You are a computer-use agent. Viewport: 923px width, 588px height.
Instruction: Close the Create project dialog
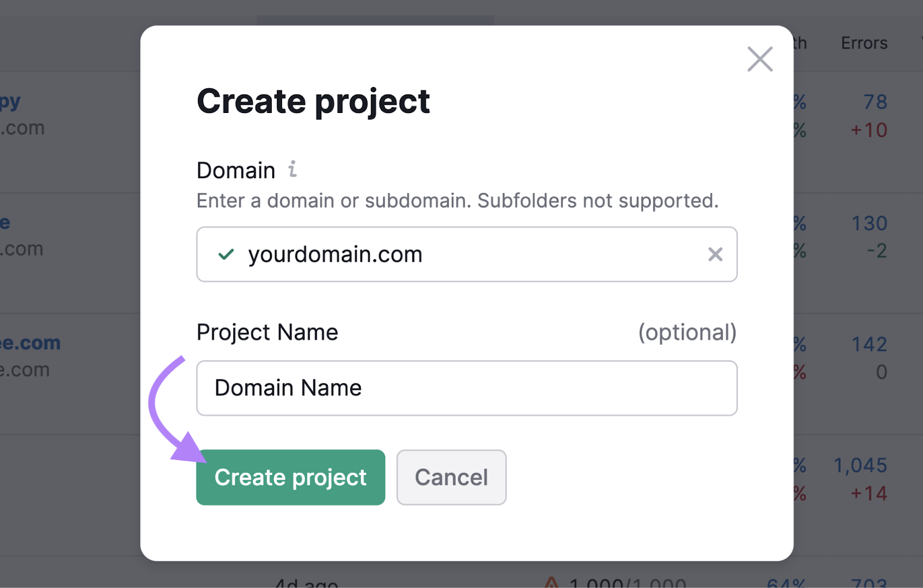[760, 58]
